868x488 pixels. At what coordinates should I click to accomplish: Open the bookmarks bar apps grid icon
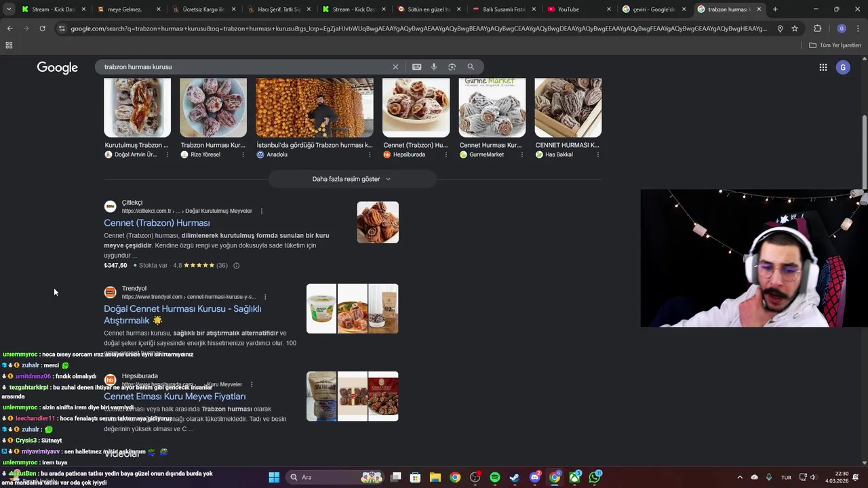pyautogui.click(x=9, y=45)
